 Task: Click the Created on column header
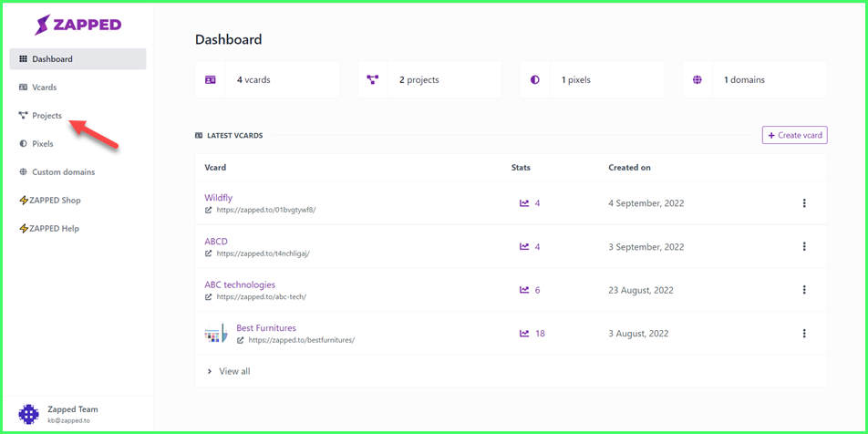click(629, 167)
